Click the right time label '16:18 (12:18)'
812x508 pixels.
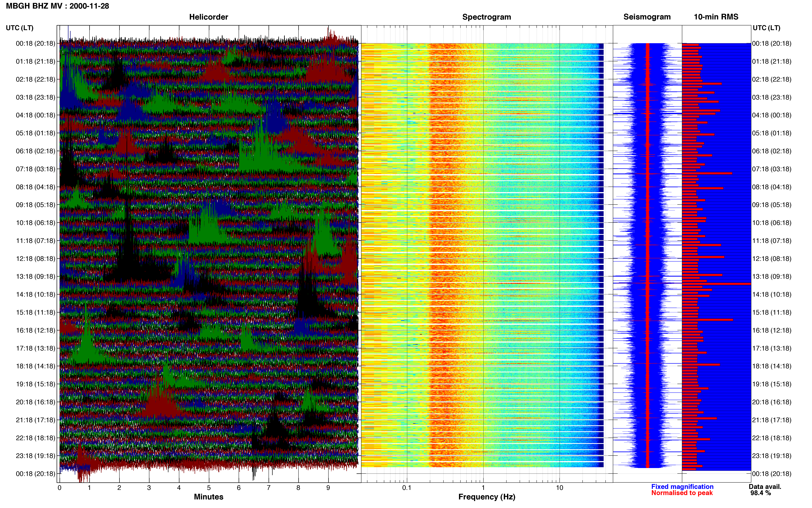tap(772, 330)
